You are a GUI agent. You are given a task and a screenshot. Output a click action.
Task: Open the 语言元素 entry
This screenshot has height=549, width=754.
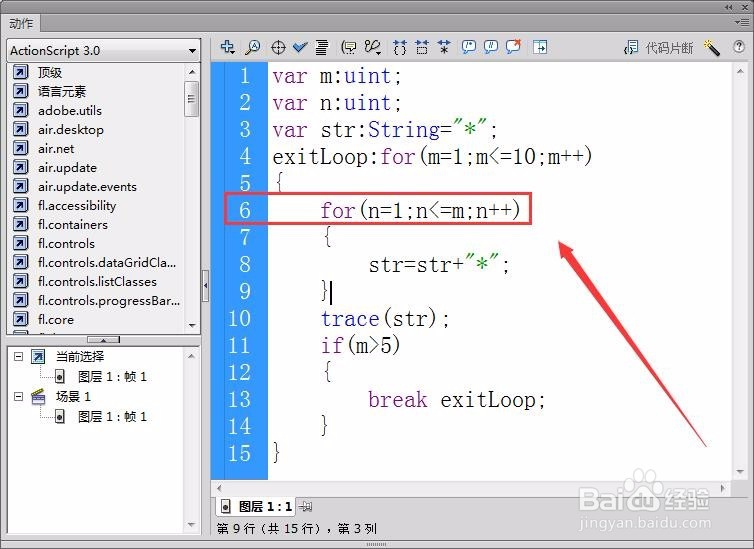coord(62,91)
